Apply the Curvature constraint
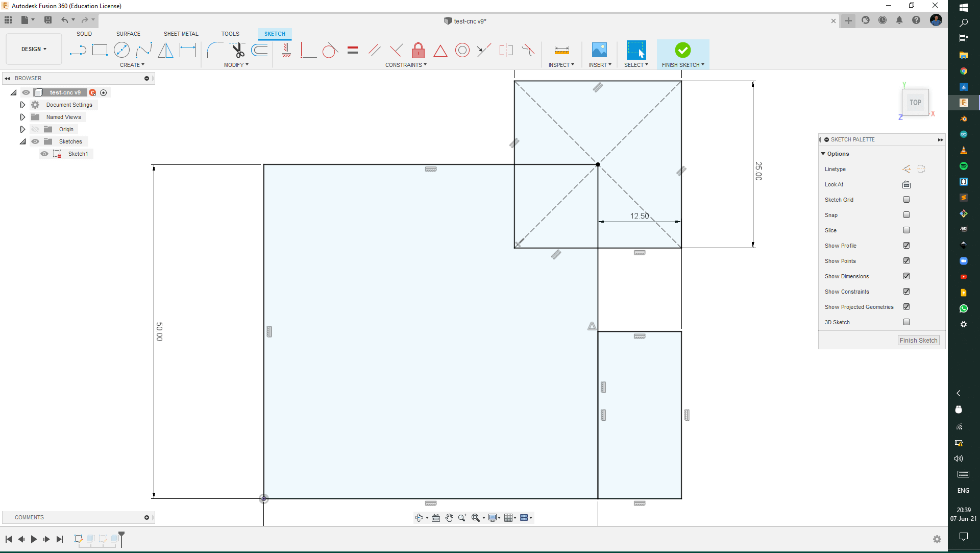 (x=528, y=50)
